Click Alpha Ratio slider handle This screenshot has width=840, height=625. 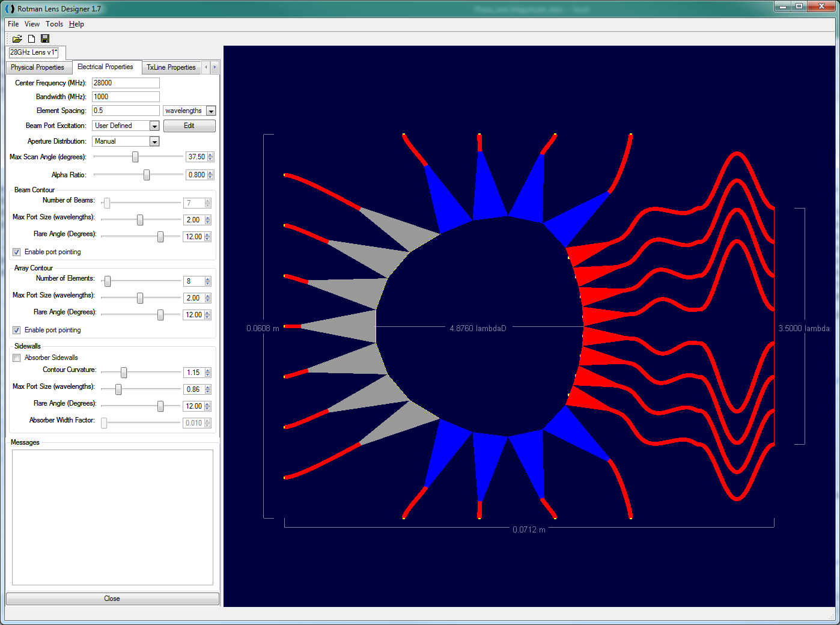coord(147,175)
